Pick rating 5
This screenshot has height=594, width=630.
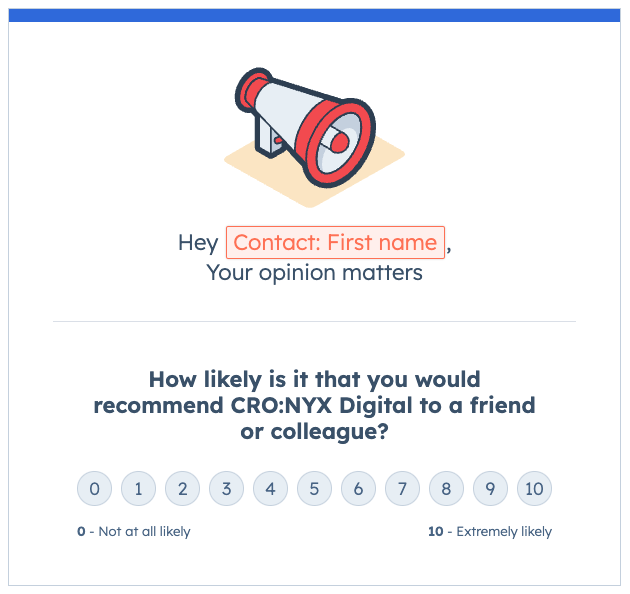[x=314, y=489]
